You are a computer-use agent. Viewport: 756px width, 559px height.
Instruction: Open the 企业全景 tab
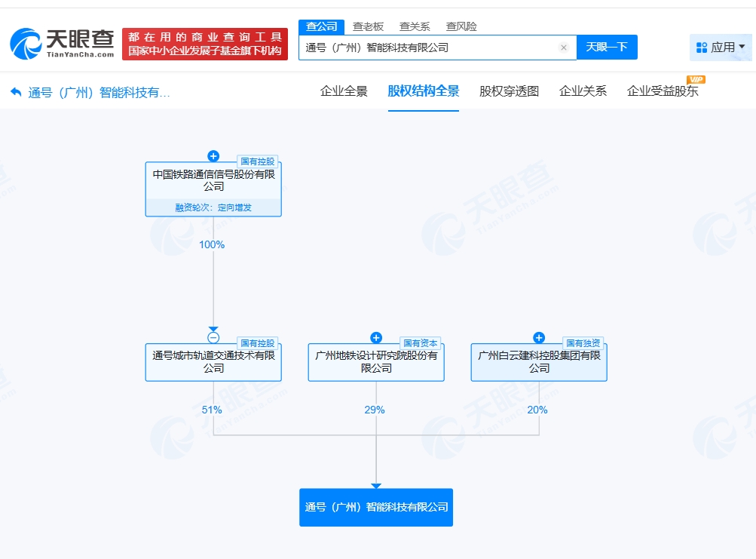coord(344,91)
